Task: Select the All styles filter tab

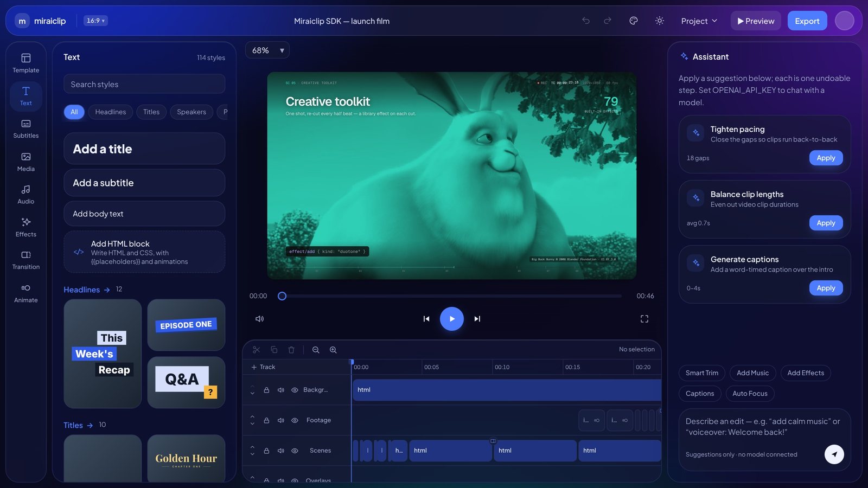Action: pos(74,112)
